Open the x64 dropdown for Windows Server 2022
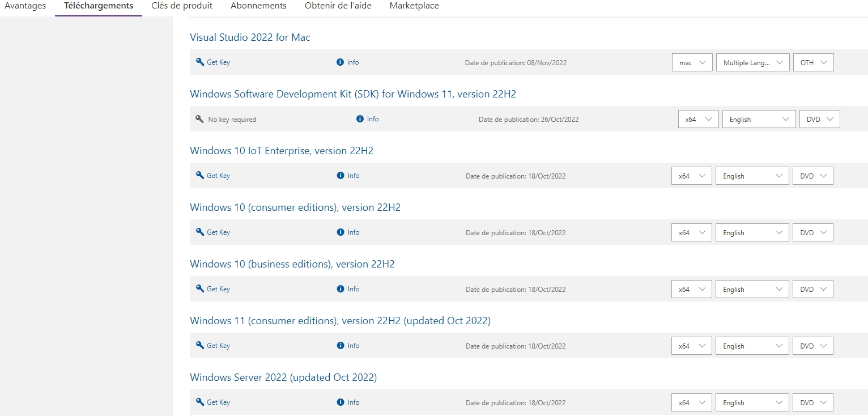This screenshot has height=416, width=868. click(x=692, y=402)
